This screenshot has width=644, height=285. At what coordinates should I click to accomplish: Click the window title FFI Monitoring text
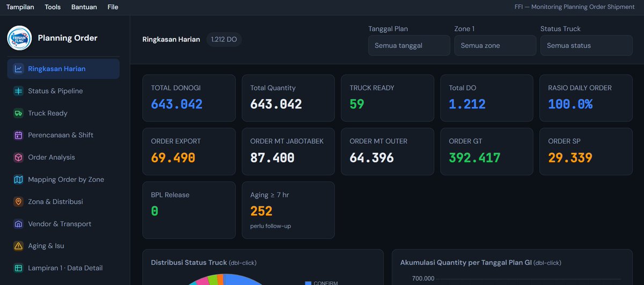coord(574,7)
